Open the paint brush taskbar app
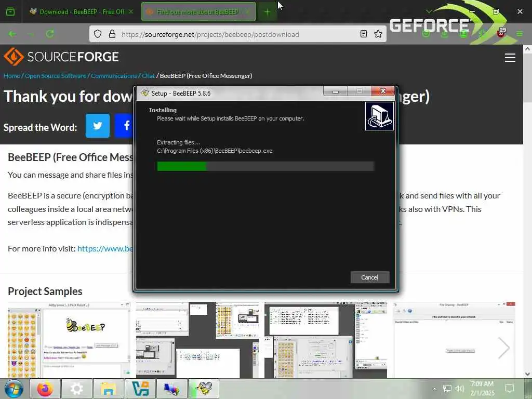 point(171,389)
